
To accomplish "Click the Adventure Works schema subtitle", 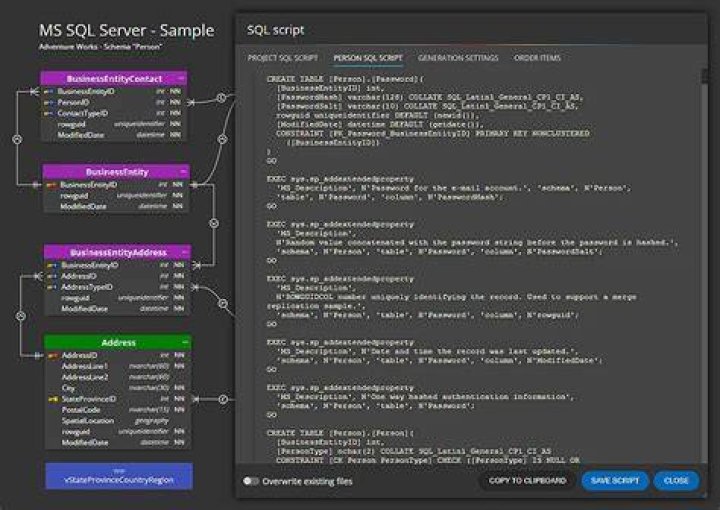I will click(x=100, y=47).
